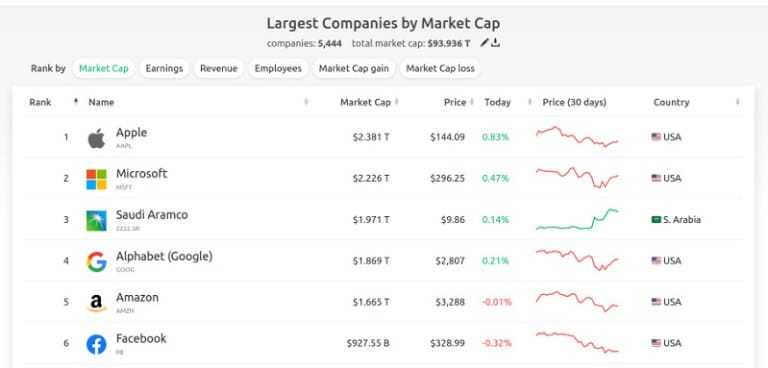
Task: Switch ranking to Revenue
Action: pos(218,69)
